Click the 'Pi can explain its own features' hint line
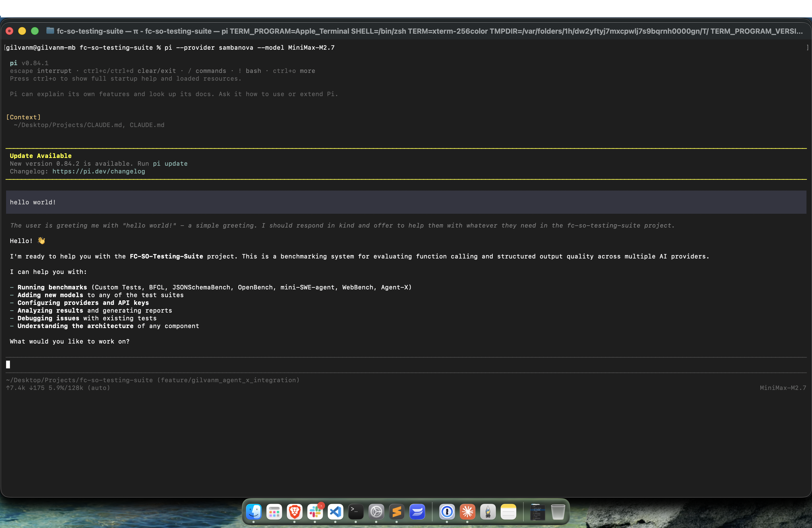The width and height of the screenshot is (812, 528). 174,94
